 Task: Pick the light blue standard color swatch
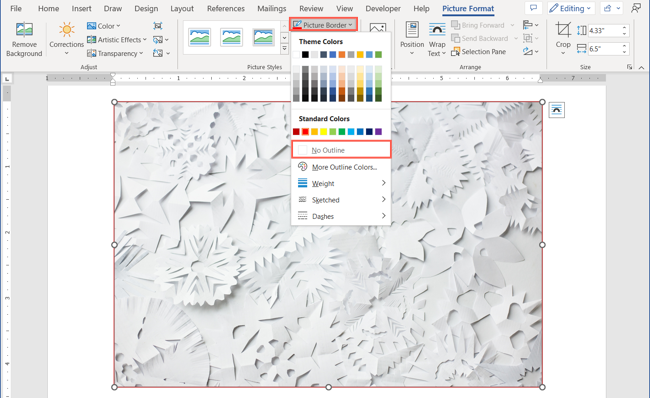click(x=351, y=131)
